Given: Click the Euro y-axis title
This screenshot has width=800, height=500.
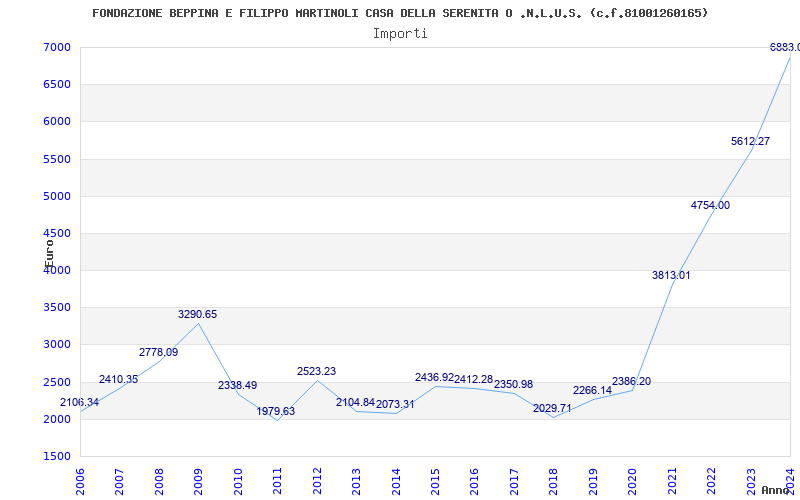Looking at the screenshot, I should (49, 253).
